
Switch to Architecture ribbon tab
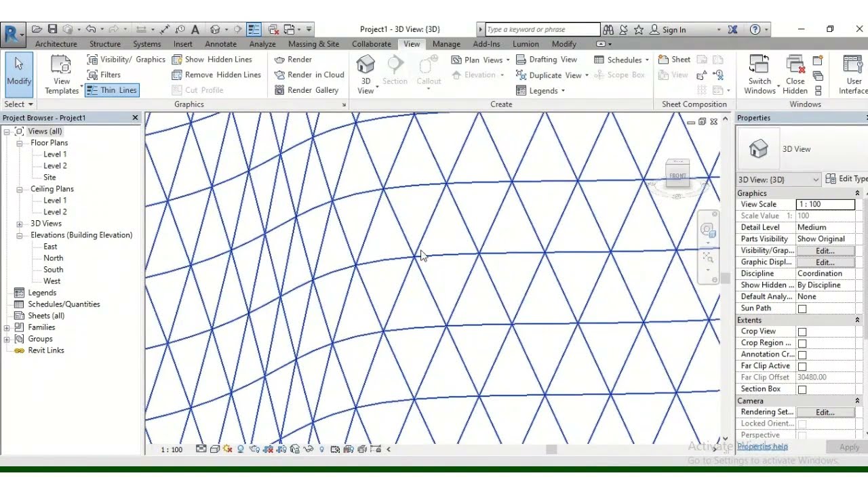pos(56,44)
